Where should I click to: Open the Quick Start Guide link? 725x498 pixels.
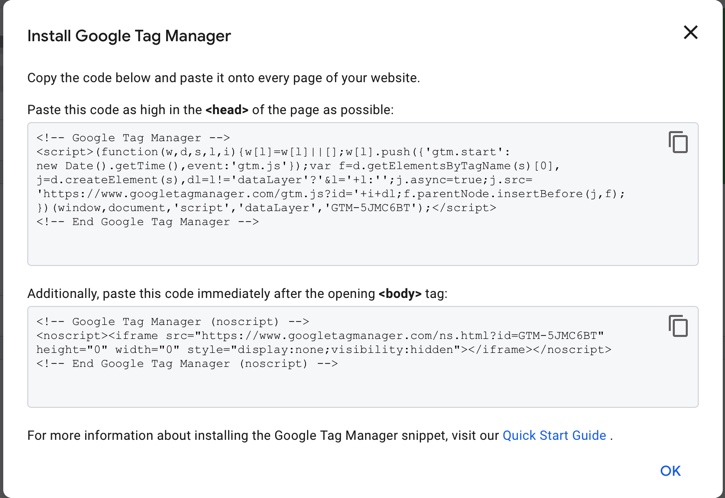(x=554, y=435)
